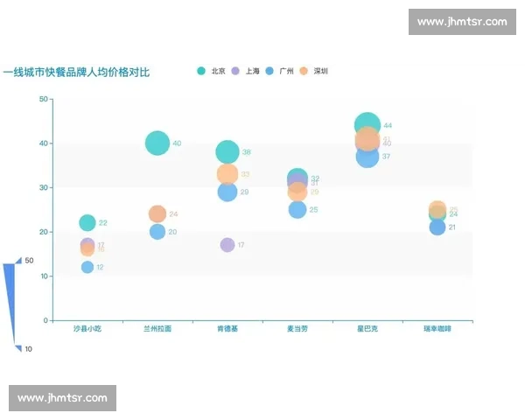Click the orange 深圳 legend circle
Viewport: 525px width, 420px height.
tap(304, 71)
